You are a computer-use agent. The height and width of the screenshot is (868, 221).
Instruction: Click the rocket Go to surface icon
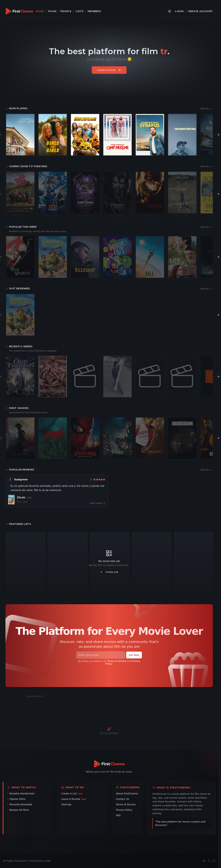[x=109, y=729]
